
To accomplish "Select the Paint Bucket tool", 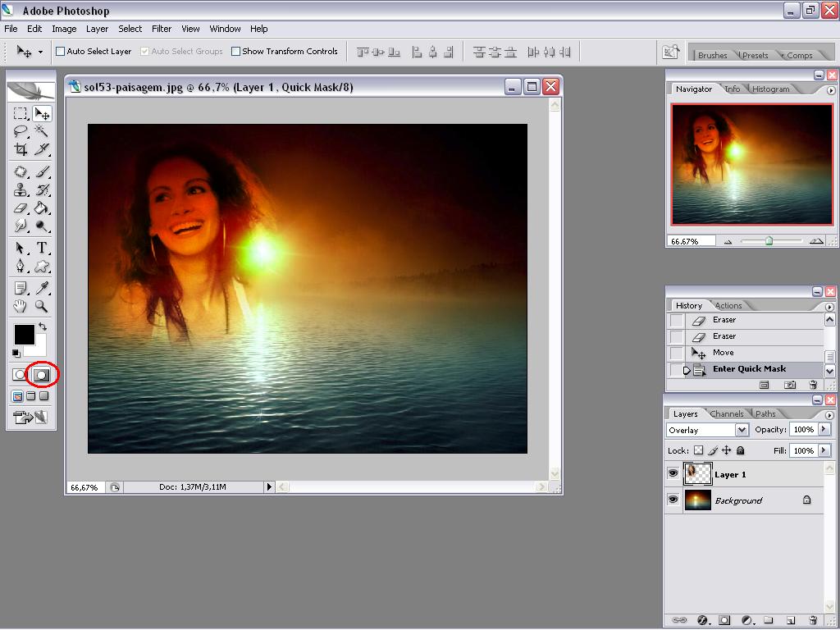I will (41, 208).
